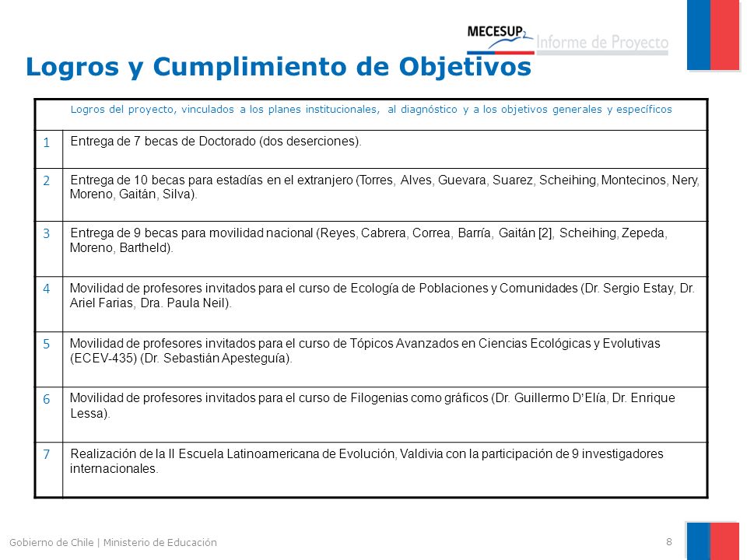Click the text 'Moreno, Gaitán, Silva)'
Screen dimensions: 747x560
133,194
